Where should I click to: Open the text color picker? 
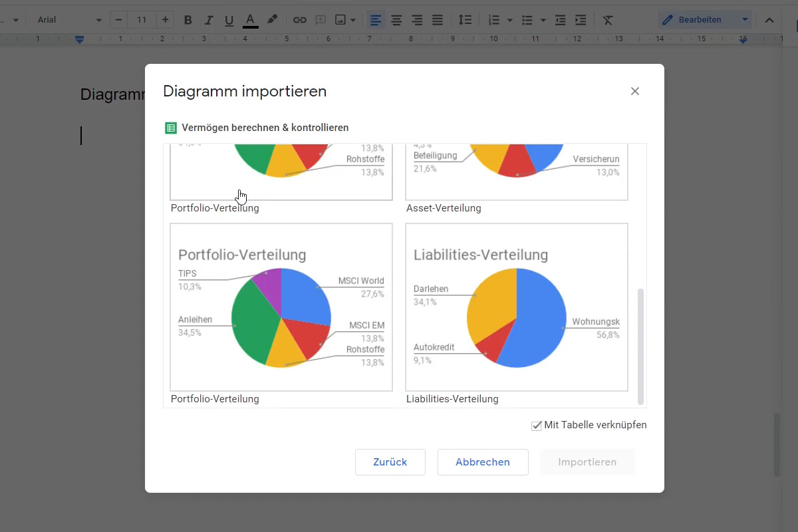(x=250, y=20)
